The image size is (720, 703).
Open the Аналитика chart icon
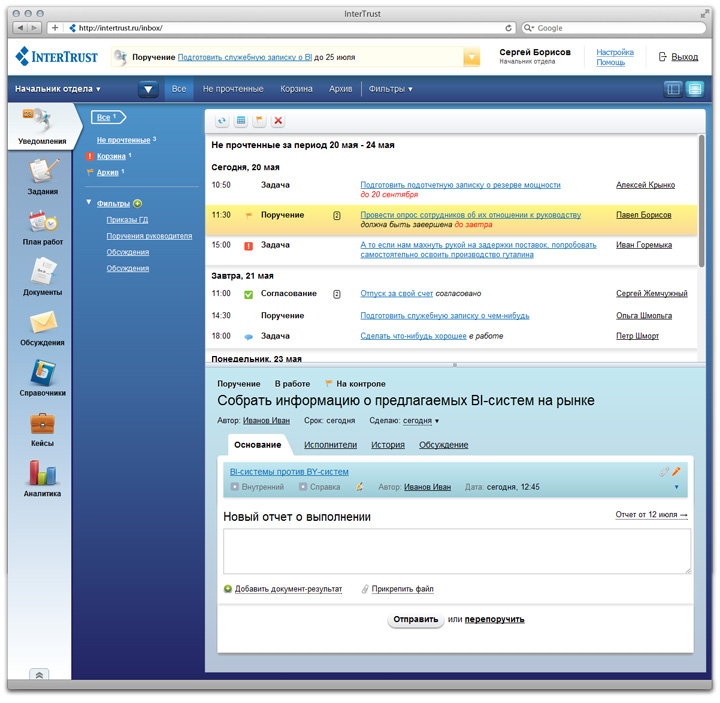(42, 476)
